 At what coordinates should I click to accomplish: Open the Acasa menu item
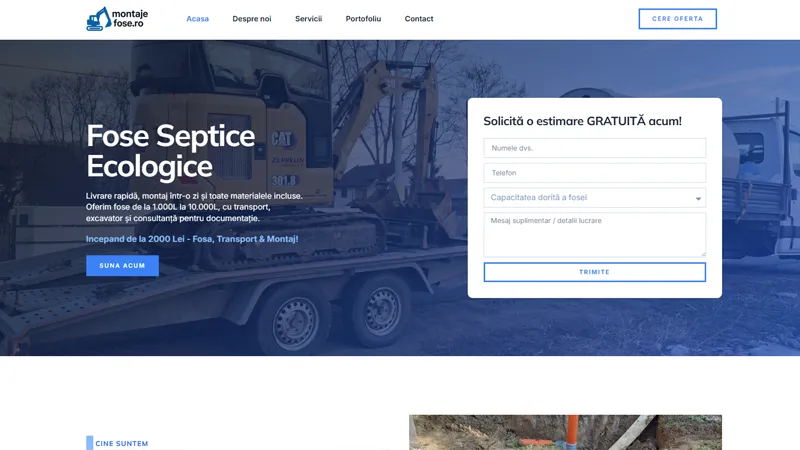pyautogui.click(x=197, y=19)
